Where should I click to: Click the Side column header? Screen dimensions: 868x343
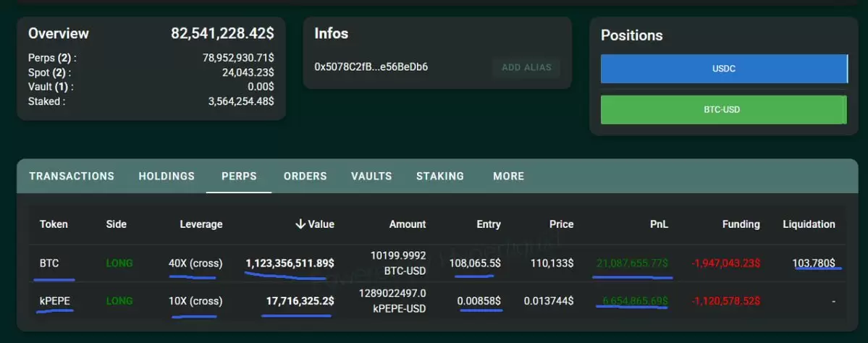117,224
